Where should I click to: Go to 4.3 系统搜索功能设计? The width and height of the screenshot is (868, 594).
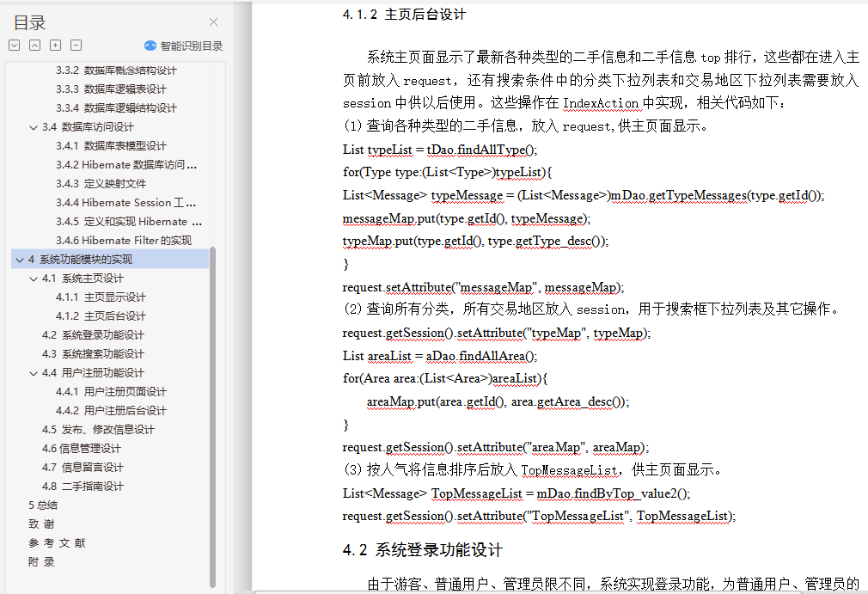(x=93, y=354)
